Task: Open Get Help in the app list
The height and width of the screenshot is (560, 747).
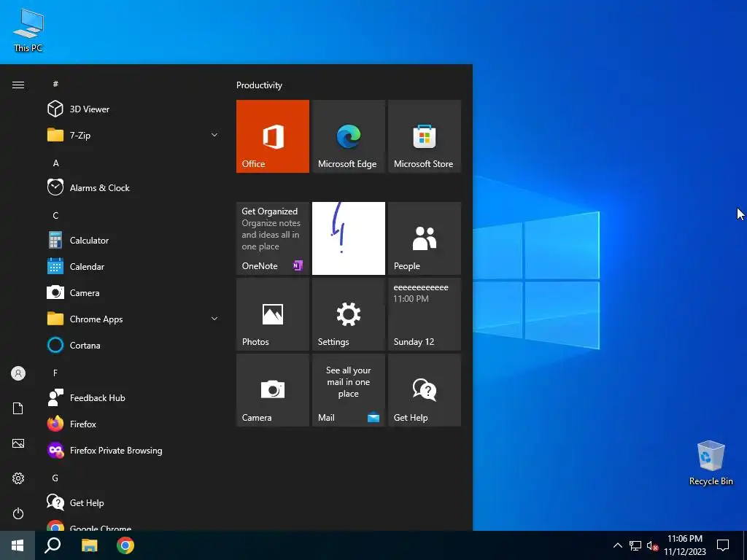Action: click(x=133, y=503)
